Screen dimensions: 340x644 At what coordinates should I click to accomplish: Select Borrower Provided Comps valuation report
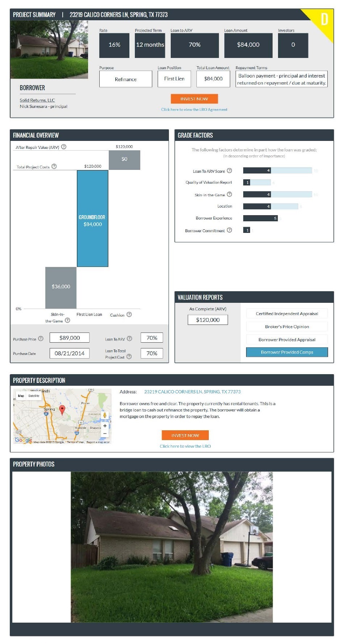pyautogui.click(x=287, y=352)
